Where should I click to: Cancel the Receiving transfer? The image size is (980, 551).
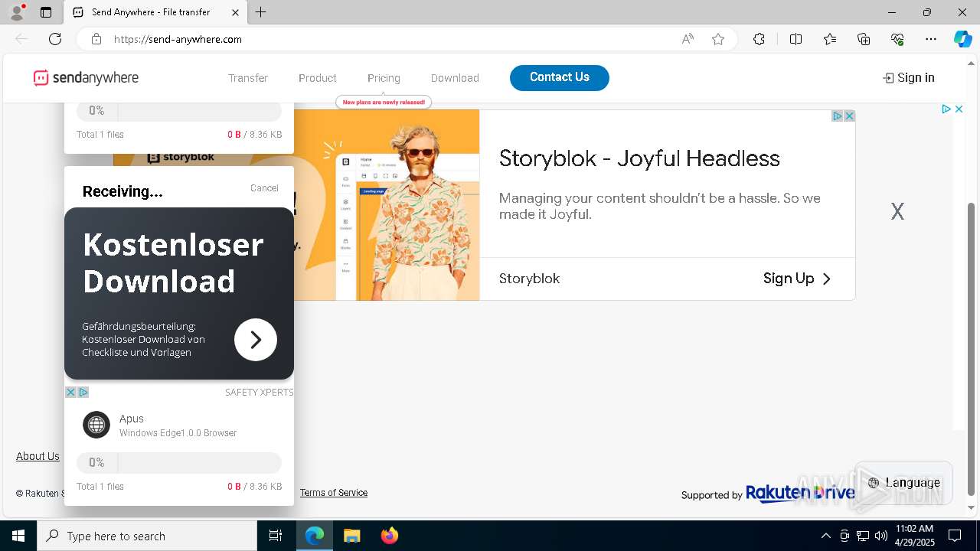click(264, 188)
